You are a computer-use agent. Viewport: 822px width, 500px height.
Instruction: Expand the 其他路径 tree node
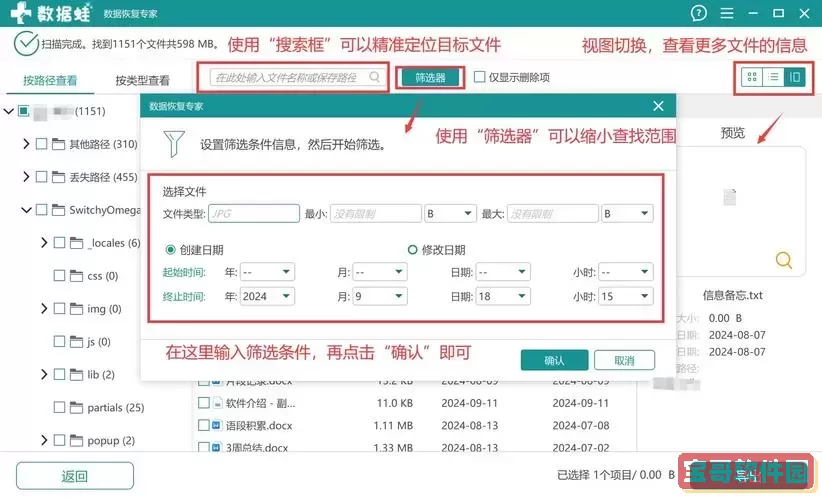click(26, 144)
